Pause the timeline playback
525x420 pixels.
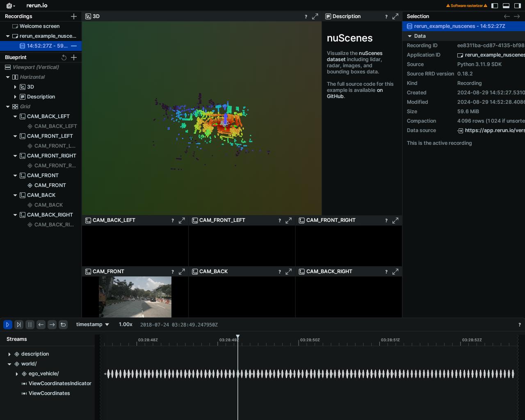point(30,324)
